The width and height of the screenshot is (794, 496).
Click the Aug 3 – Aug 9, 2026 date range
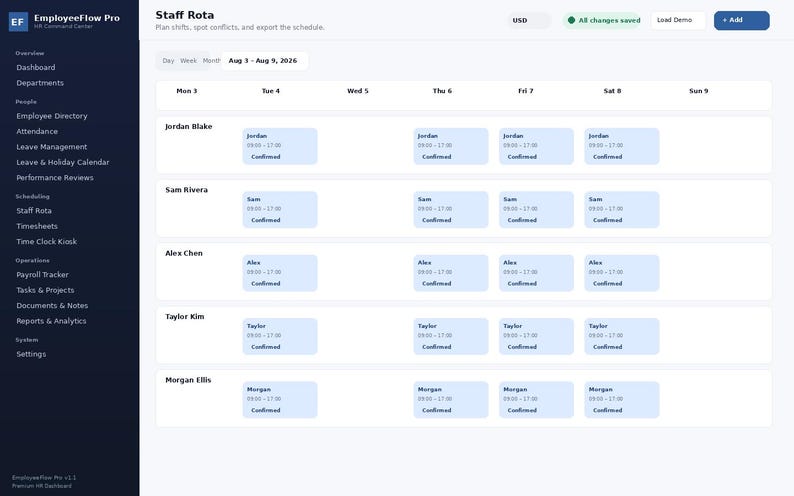point(264,61)
